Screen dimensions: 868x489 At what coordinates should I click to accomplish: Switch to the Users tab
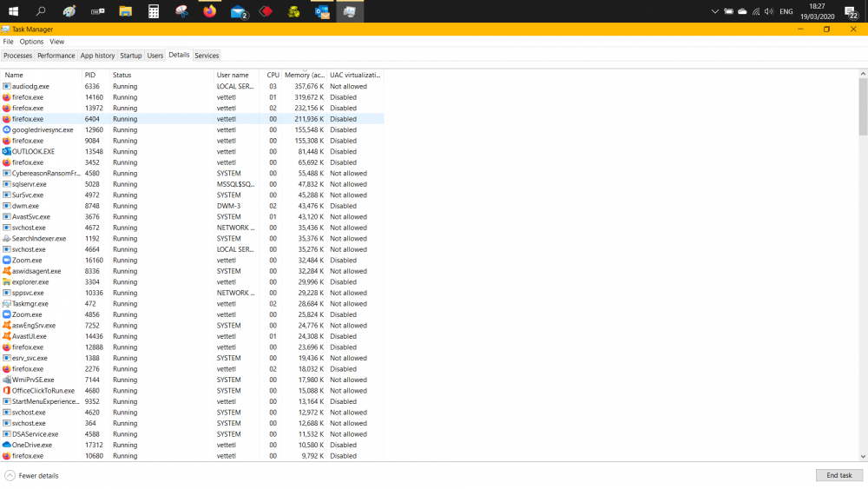(x=155, y=56)
